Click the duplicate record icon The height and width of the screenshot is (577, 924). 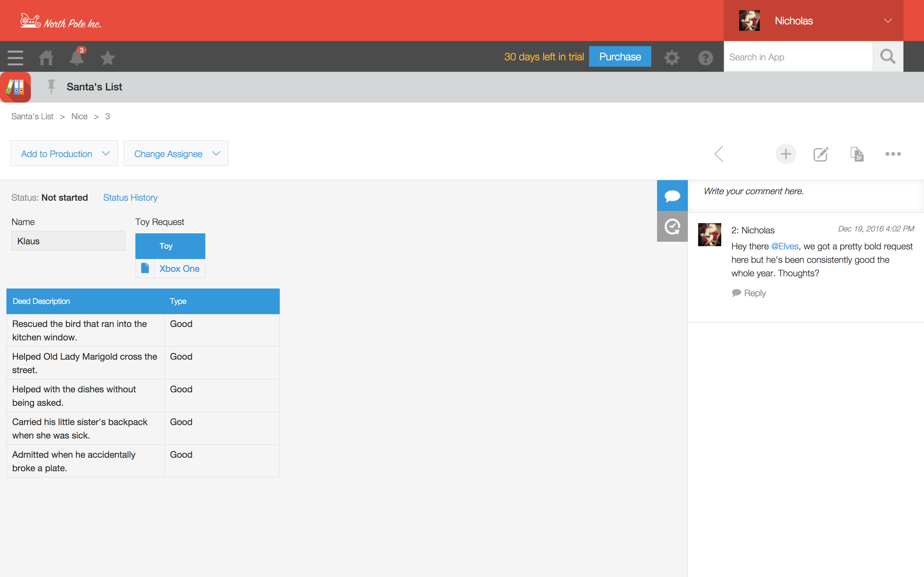(857, 154)
